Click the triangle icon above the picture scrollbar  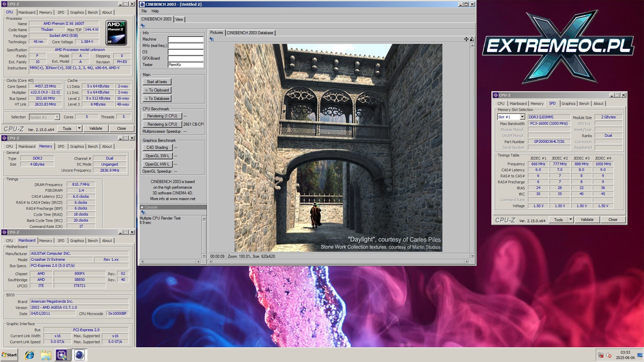(x=472, y=39)
